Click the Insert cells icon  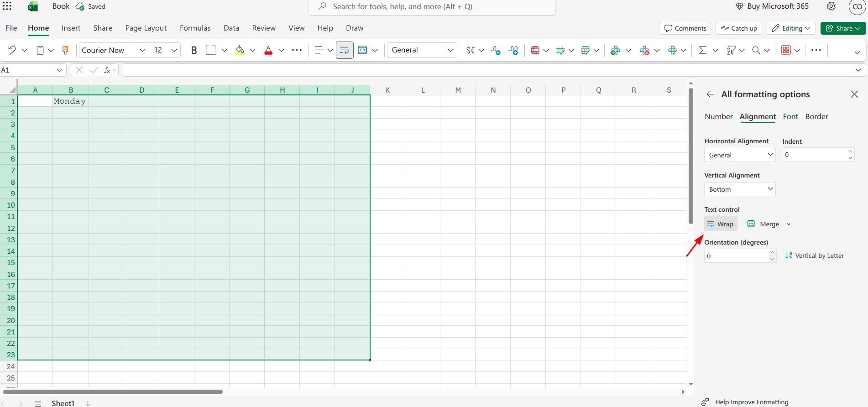click(x=615, y=50)
